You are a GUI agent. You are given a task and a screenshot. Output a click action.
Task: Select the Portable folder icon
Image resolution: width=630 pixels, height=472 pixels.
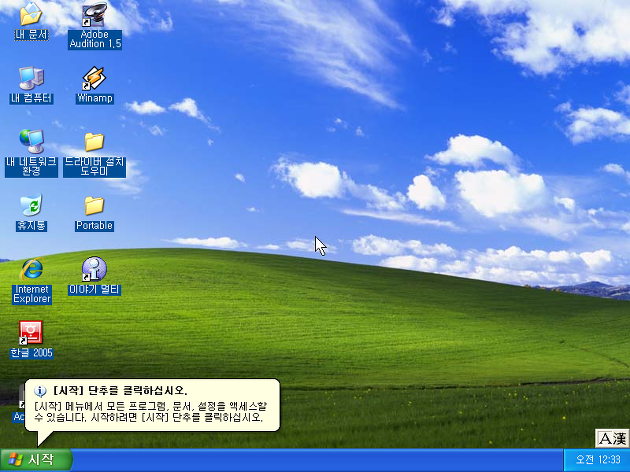(94, 206)
